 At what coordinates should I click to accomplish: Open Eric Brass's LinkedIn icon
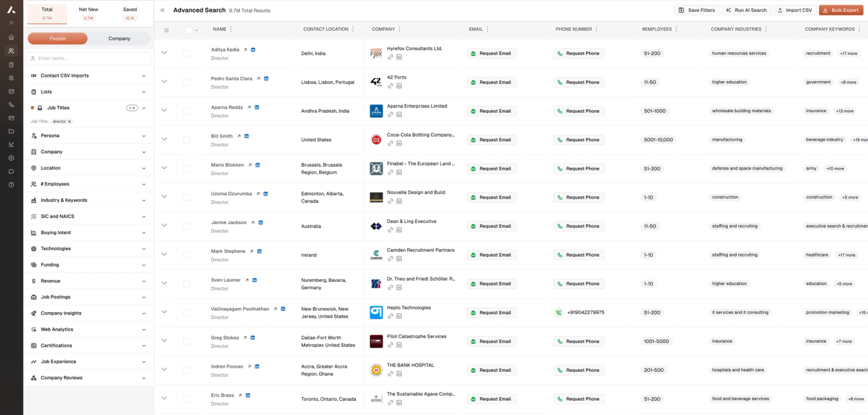(x=248, y=395)
